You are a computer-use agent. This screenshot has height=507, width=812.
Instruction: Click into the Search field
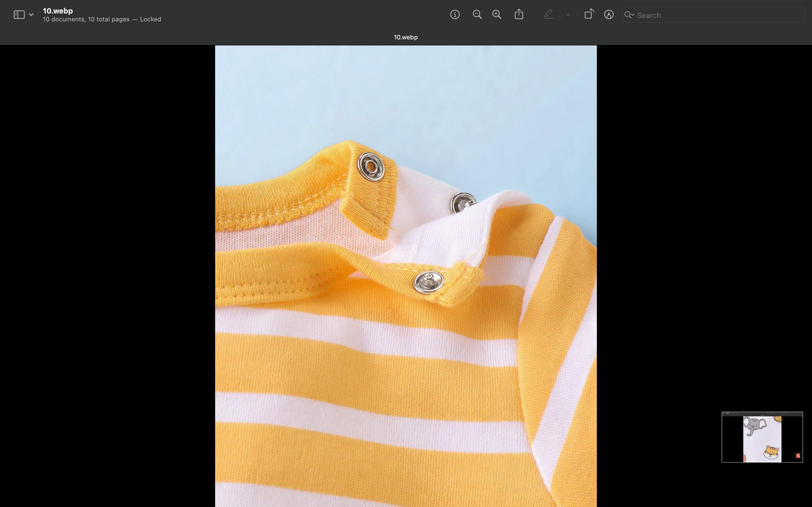[718, 15]
